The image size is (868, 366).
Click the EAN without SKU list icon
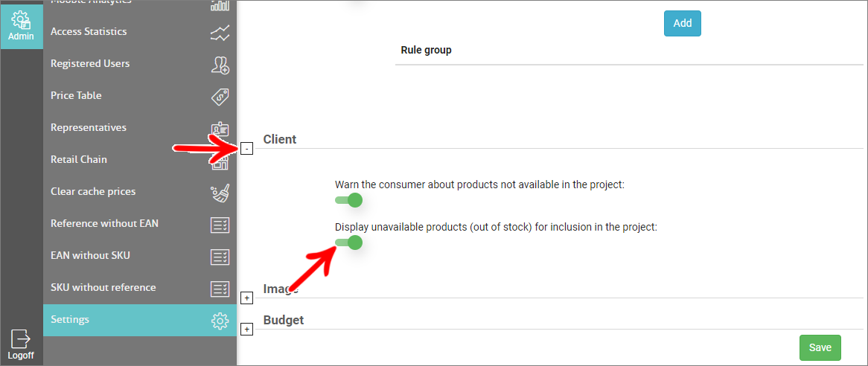pyautogui.click(x=220, y=257)
